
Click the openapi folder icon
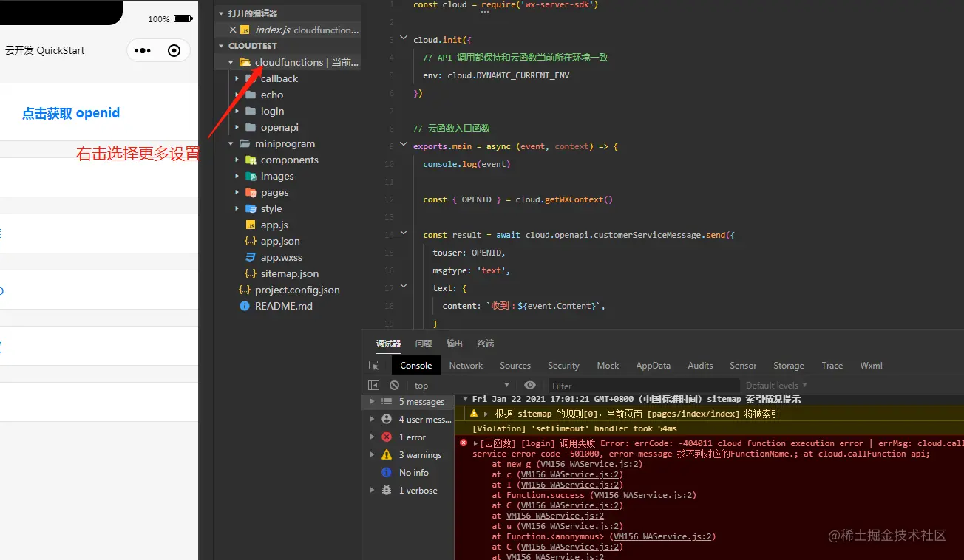251,127
